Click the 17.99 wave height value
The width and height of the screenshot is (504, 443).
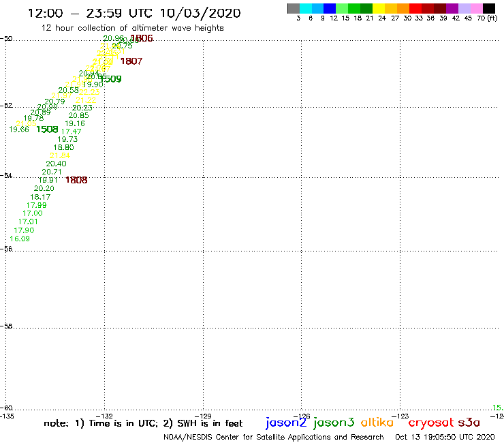pyautogui.click(x=36, y=205)
